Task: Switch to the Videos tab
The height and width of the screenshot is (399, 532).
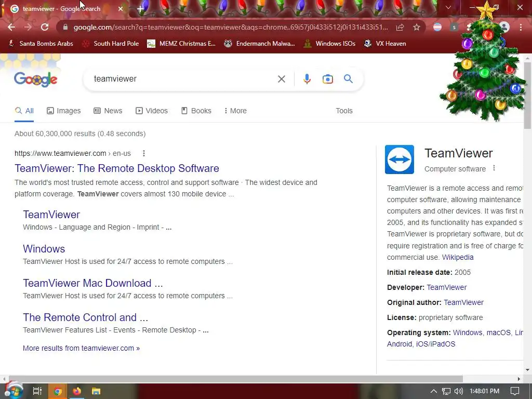Action: (152, 111)
